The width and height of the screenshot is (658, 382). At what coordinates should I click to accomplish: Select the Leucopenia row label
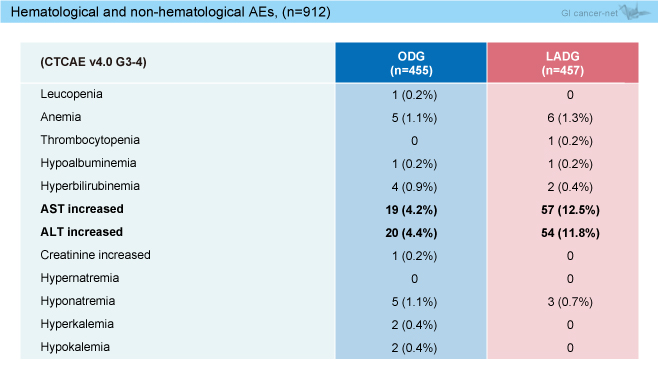pos(71,94)
